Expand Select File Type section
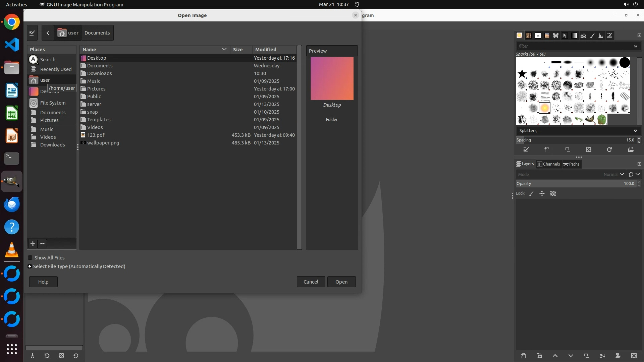 [30, 266]
